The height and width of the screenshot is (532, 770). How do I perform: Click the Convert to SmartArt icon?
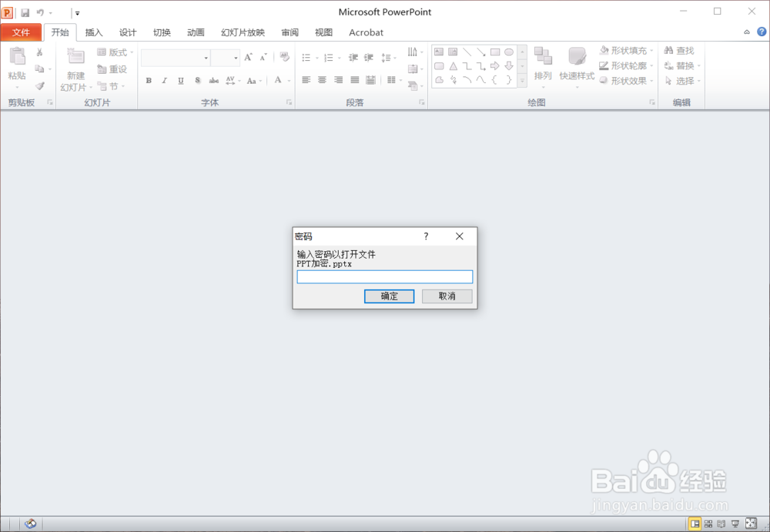(413, 86)
